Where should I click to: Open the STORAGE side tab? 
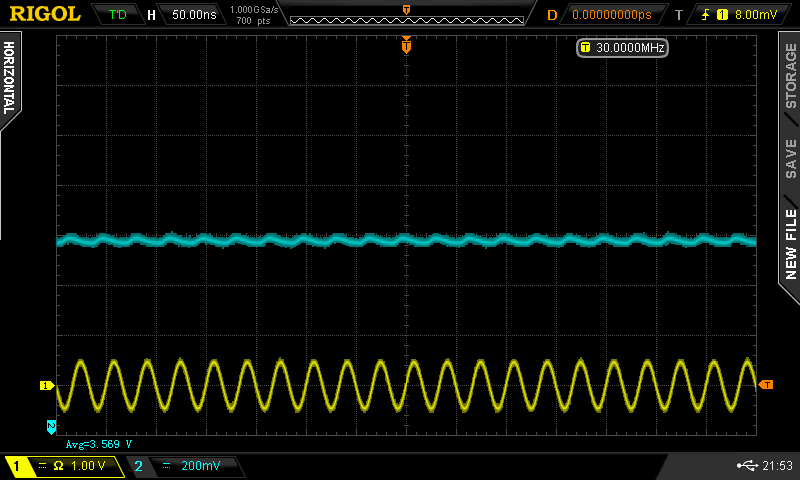[790, 75]
